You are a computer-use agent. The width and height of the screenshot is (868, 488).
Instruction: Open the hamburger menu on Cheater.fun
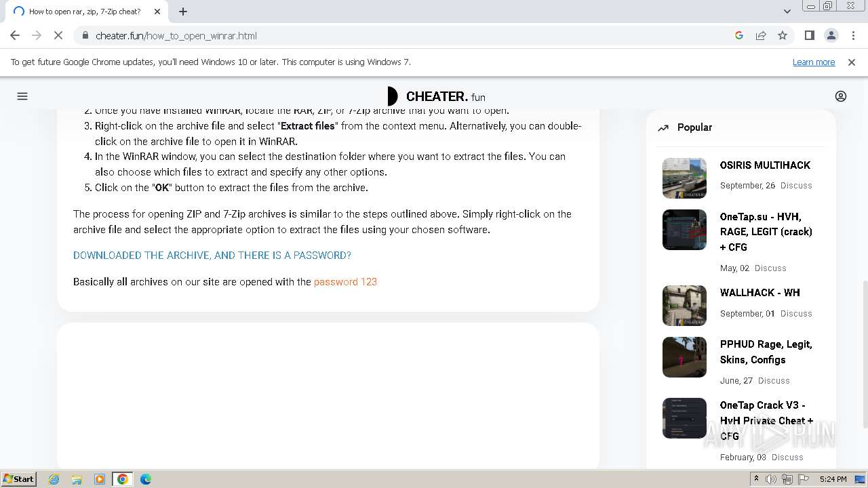(x=22, y=96)
